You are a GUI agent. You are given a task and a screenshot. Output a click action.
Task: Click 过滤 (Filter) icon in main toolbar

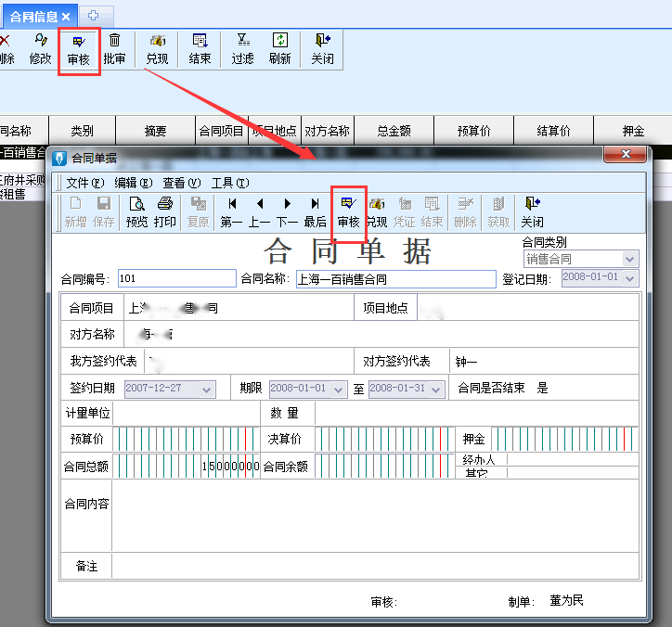(242, 48)
